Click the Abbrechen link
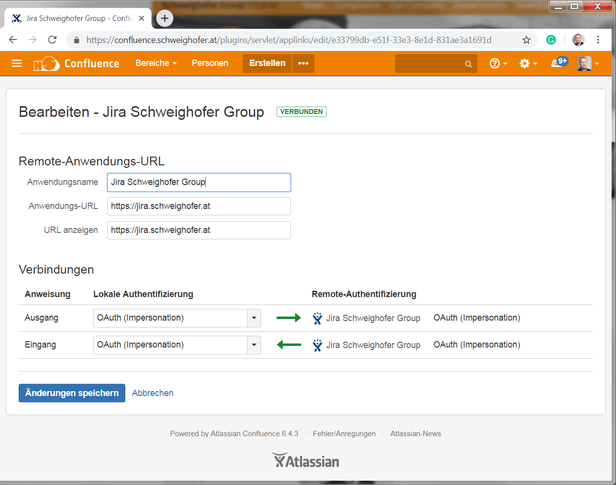The height and width of the screenshot is (485, 616). [x=152, y=393]
